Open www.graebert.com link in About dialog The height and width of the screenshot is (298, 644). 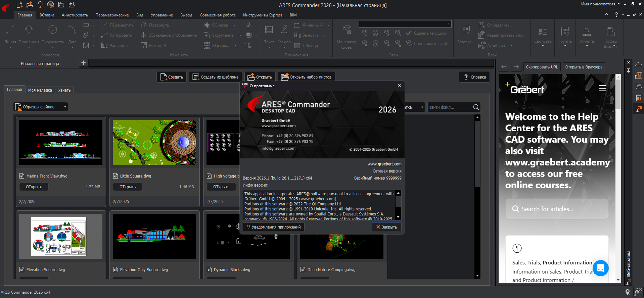(384, 164)
